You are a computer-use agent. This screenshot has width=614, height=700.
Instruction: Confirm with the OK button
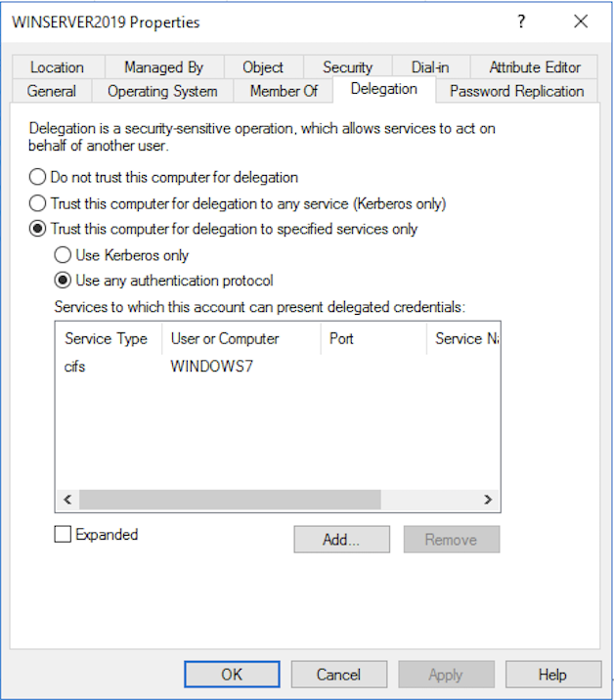(232, 675)
